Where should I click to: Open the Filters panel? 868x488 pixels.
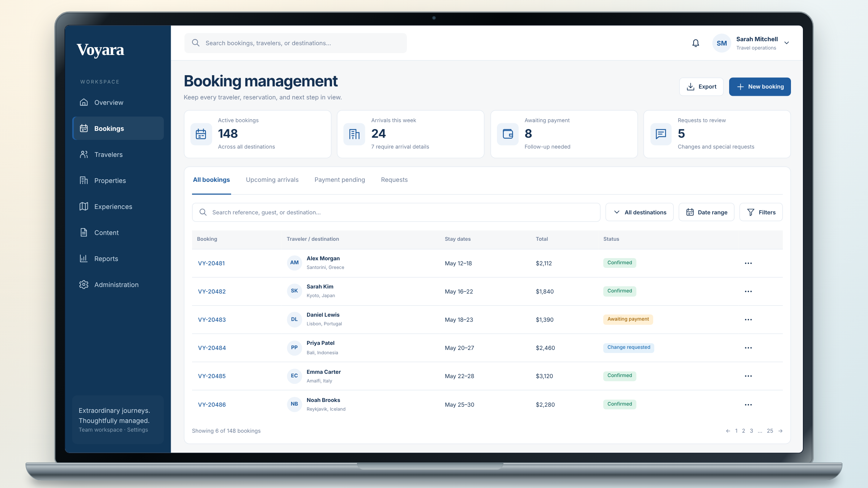pos(761,212)
